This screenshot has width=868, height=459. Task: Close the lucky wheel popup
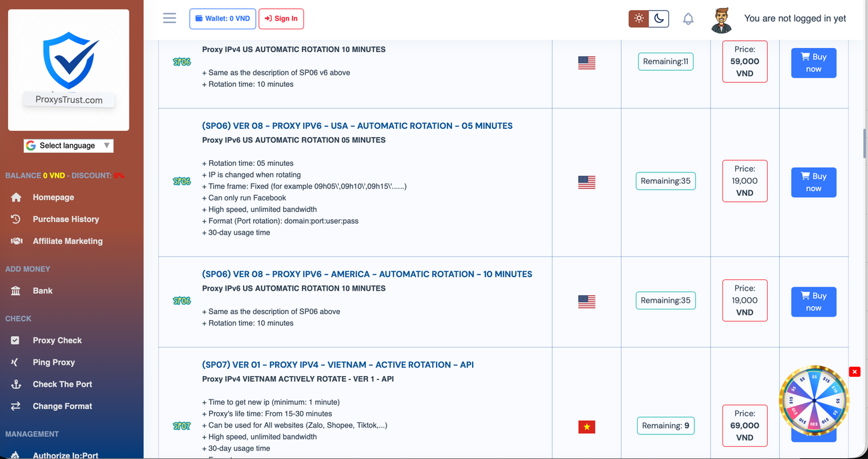[x=855, y=371]
